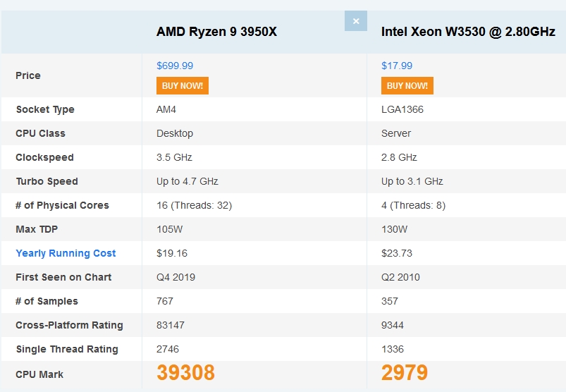Screen dimensions: 566x392
Task: Click BUY NOW! under Intel Xeon W3530
Action: (407, 85)
